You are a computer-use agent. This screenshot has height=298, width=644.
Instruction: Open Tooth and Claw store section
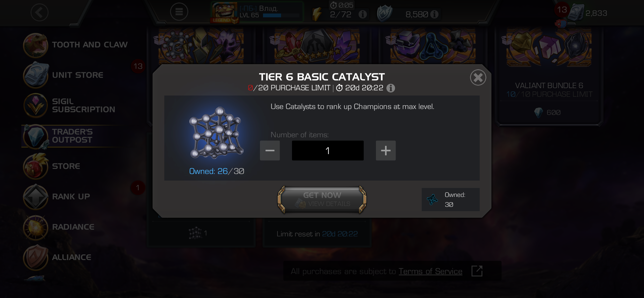76,45
